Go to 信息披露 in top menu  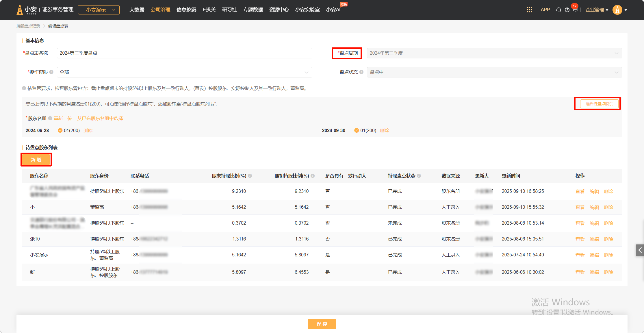186,10
